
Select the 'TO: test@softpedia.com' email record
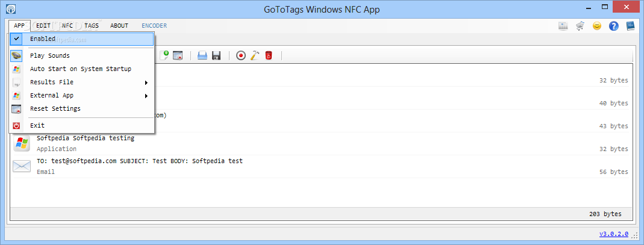(x=140, y=161)
